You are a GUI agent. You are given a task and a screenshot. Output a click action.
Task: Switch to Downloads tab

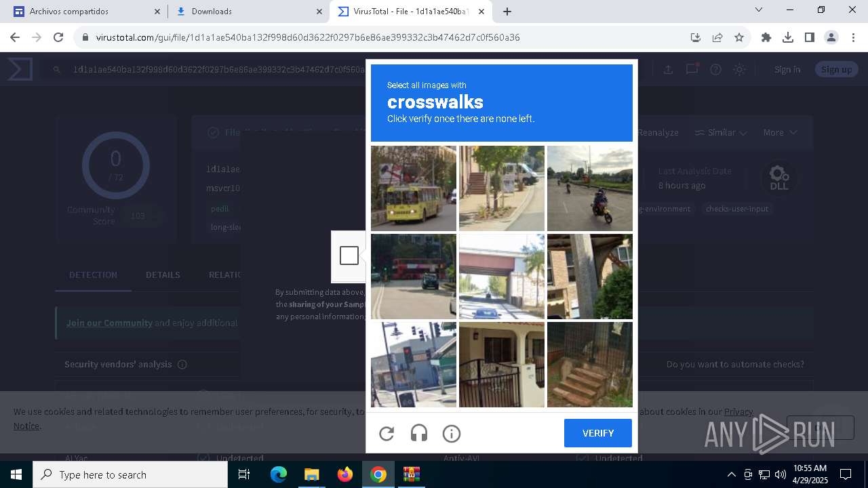tap(248, 12)
